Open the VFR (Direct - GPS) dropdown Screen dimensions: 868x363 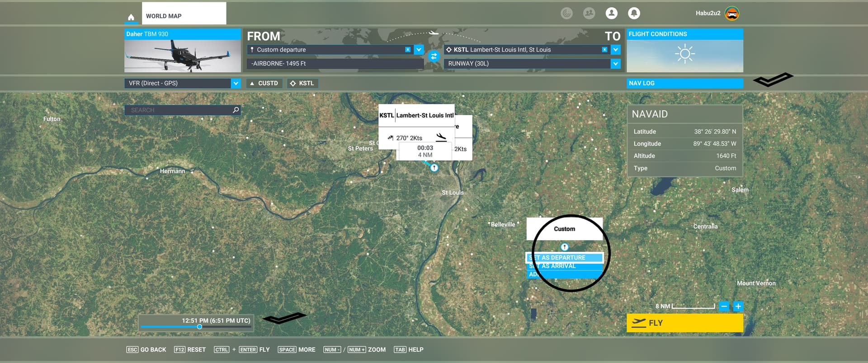(x=183, y=83)
